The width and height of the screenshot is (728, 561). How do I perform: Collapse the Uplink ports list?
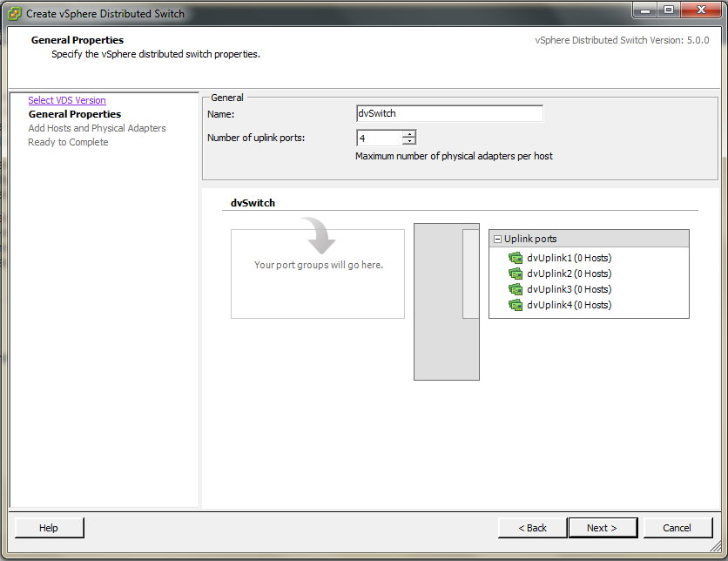coord(496,238)
